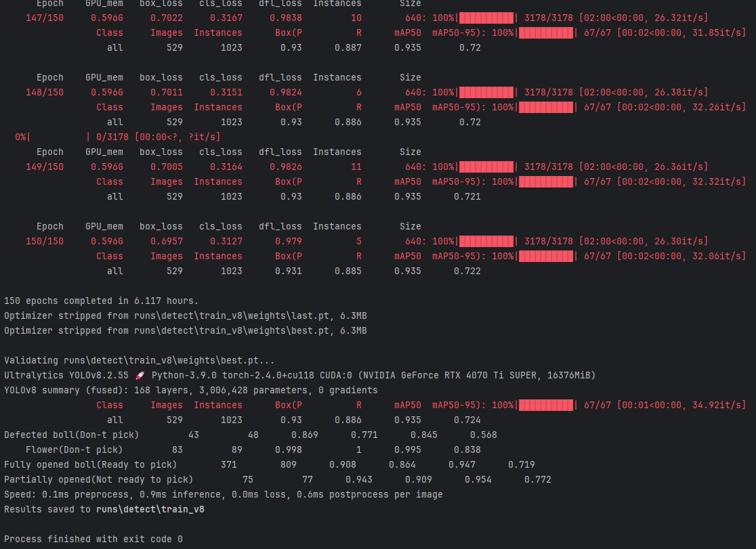Screen dimensions: 756x549
Task: Select the epoch counter 147/150
Action: coord(44,18)
